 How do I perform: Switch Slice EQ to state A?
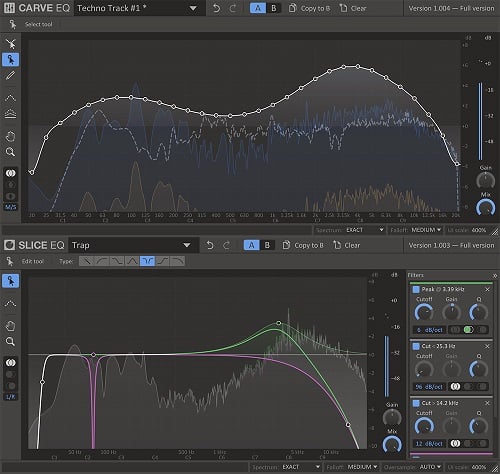(x=251, y=245)
